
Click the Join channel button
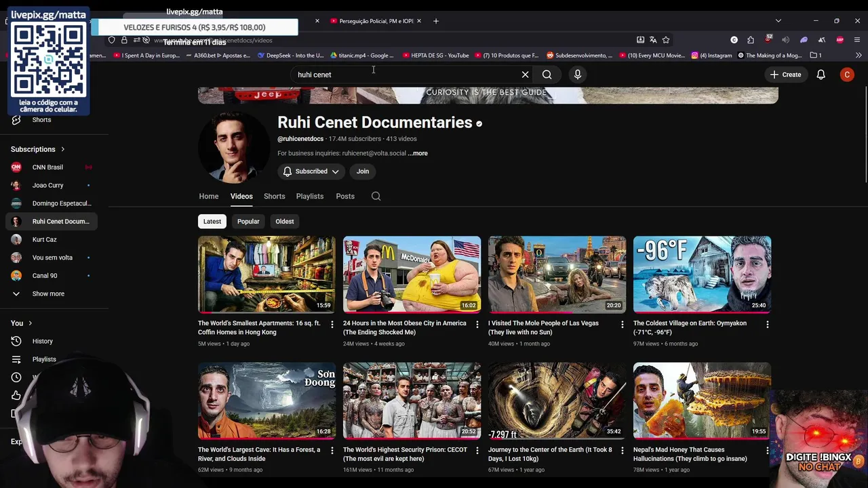tap(363, 171)
